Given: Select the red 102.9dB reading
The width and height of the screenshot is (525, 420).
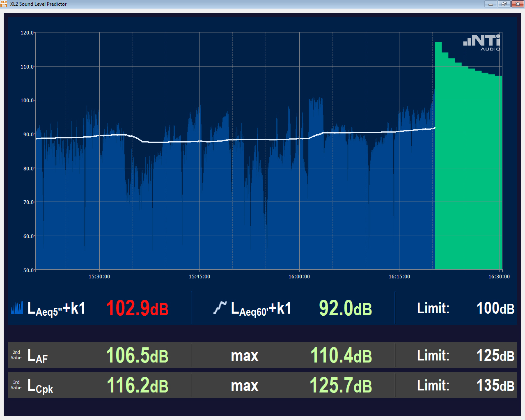Looking at the screenshot, I should tap(137, 308).
